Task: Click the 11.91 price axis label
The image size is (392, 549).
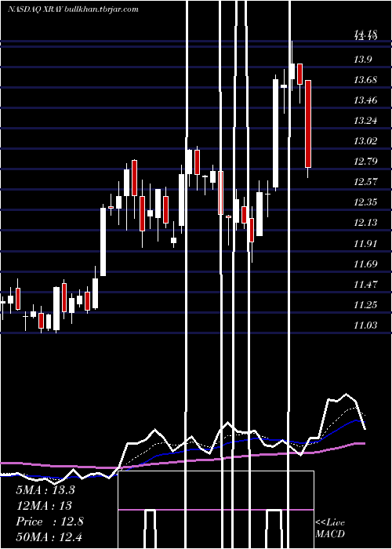Action: [x=365, y=243]
